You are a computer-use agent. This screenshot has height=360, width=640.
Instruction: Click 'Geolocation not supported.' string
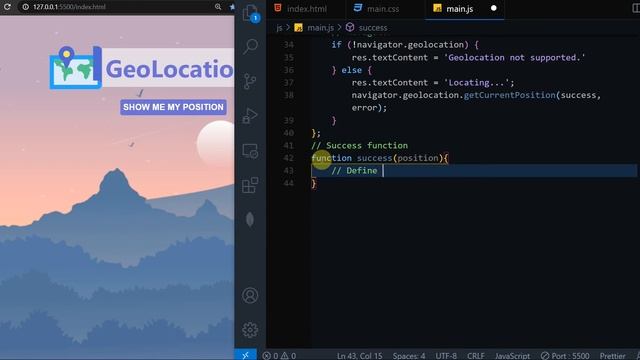514,58
